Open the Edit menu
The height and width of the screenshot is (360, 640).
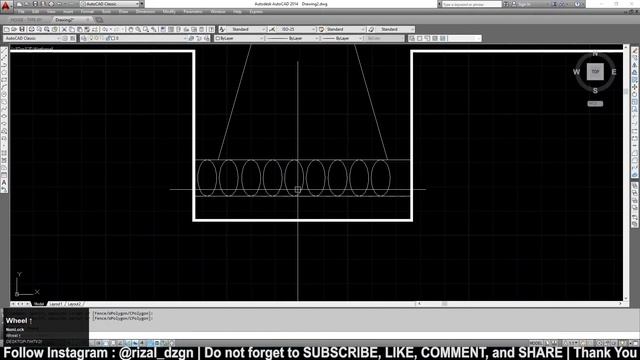click(36, 12)
